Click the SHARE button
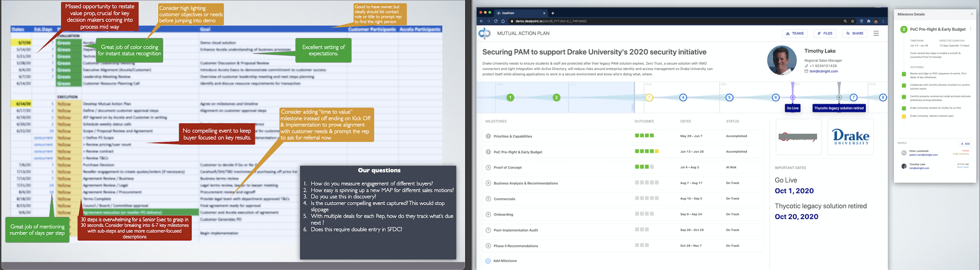The height and width of the screenshot is (270, 980). pos(855,33)
